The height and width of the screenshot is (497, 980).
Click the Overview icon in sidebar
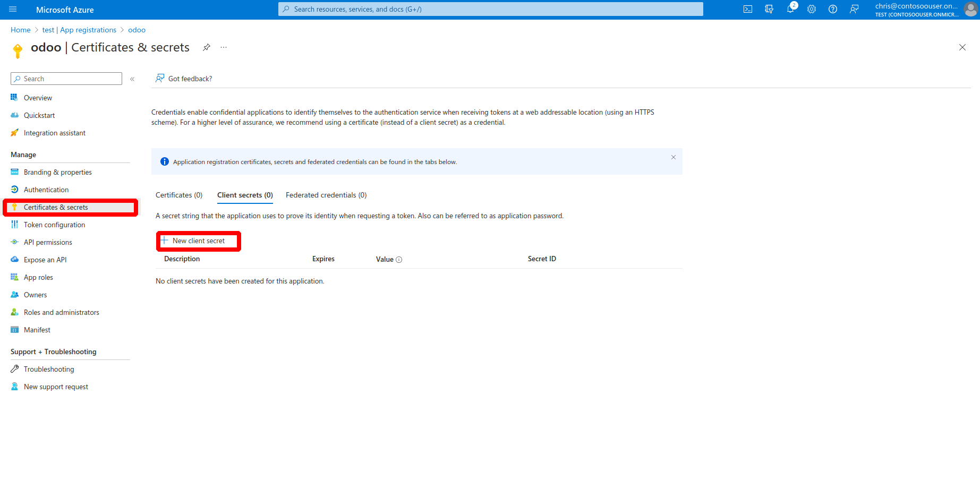pos(14,98)
